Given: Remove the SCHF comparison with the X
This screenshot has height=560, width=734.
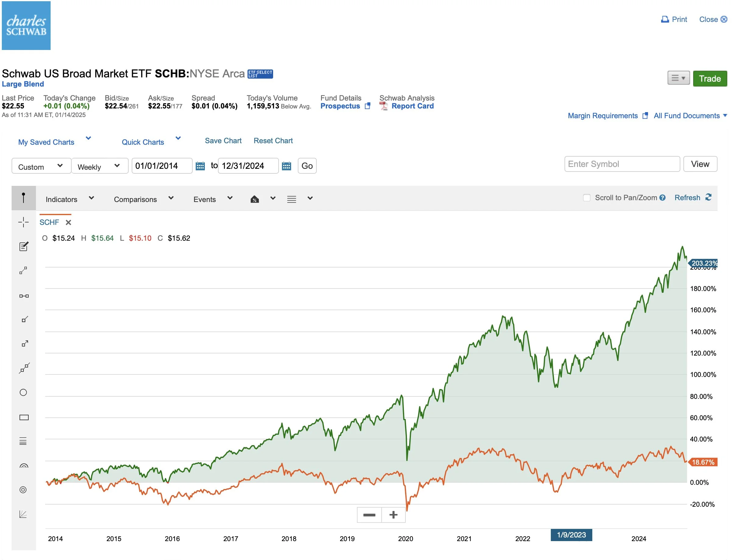Looking at the screenshot, I should point(68,223).
